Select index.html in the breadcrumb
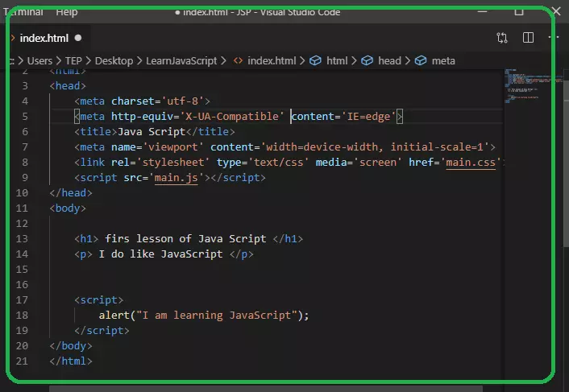This screenshot has width=569, height=392. [x=272, y=61]
